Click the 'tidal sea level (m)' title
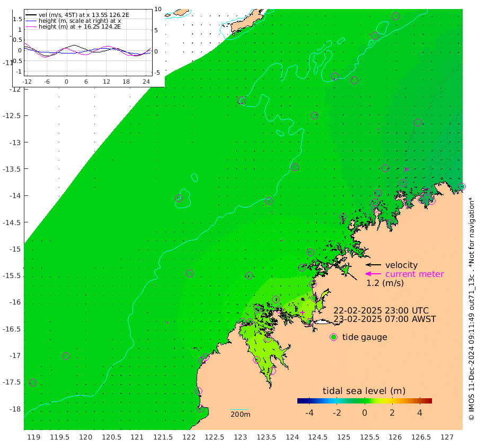The height and width of the screenshot is (448, 477). tap(364, 391)
